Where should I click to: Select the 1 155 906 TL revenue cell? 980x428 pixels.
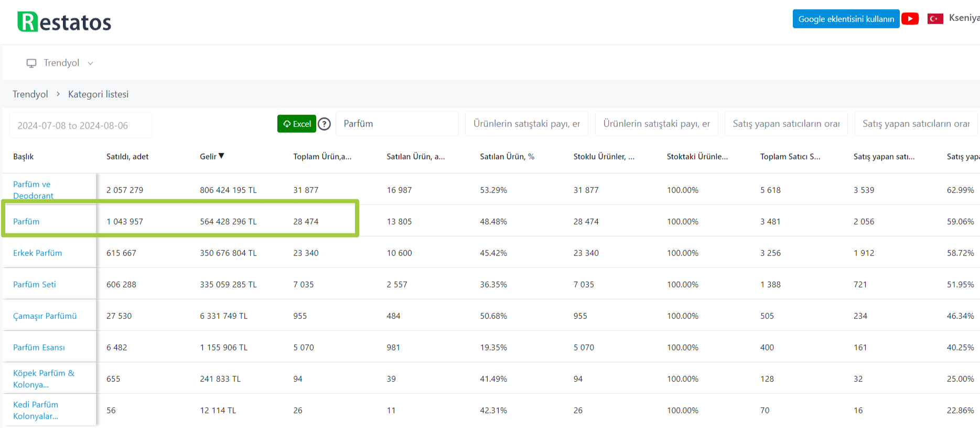click(x=223, y=347)
